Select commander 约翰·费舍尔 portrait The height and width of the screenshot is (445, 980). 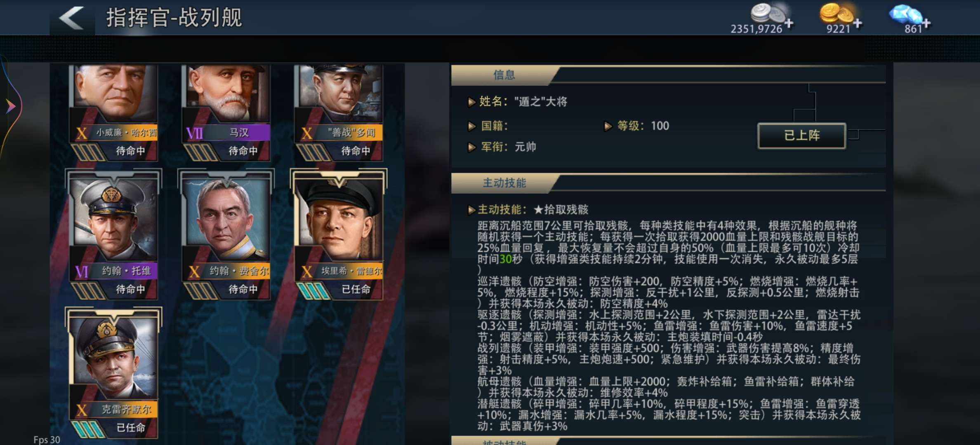226,234
